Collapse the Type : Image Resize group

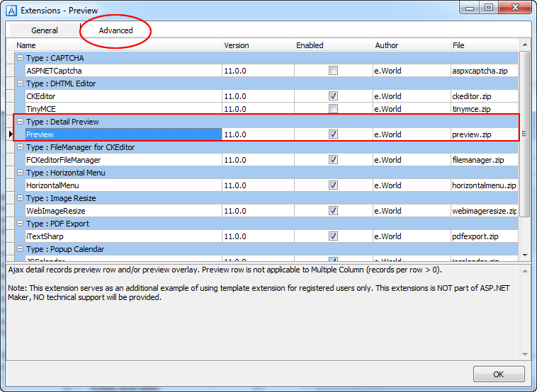tap(21, 198)
